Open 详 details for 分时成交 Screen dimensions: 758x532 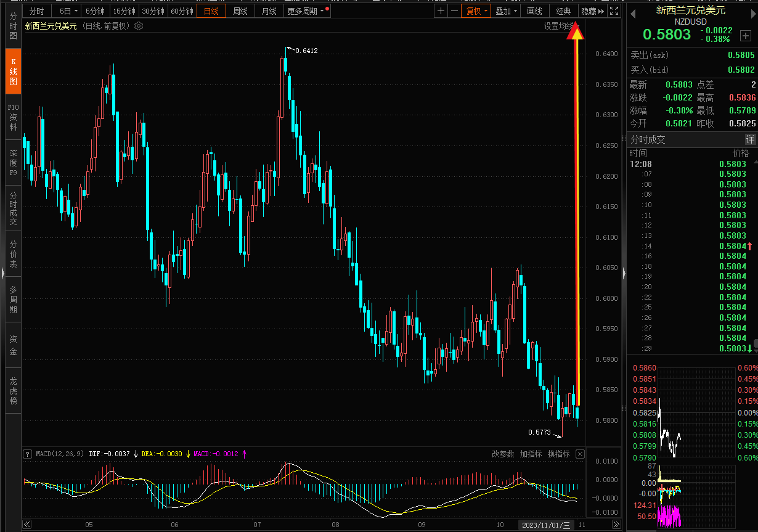click(x=750, y=139)
